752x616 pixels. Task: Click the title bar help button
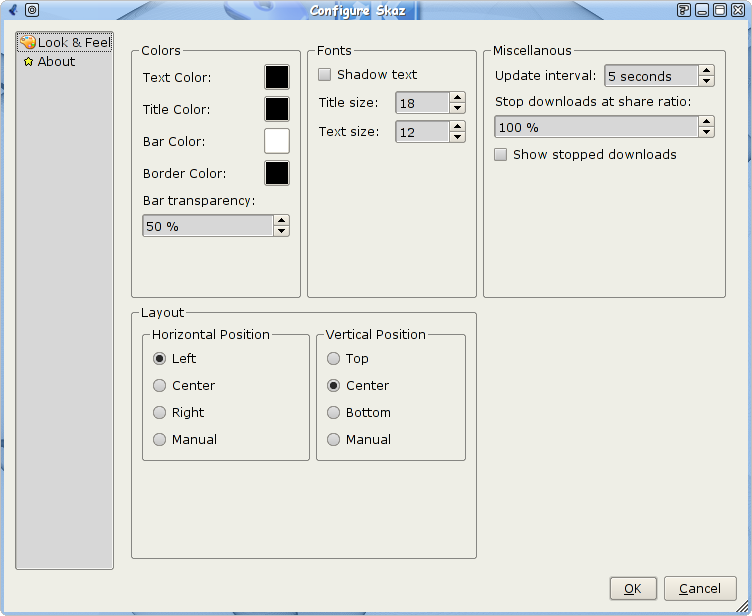coord(684,10)
